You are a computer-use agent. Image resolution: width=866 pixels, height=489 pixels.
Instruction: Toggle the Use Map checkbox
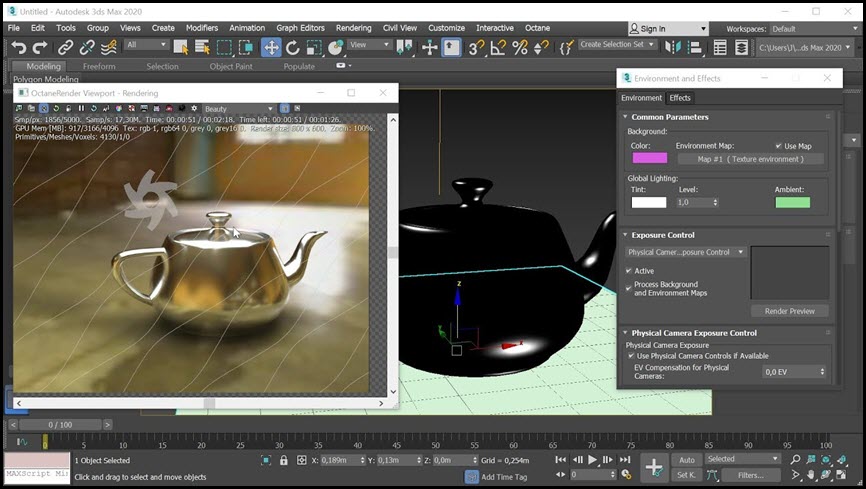tap(778, 146)
